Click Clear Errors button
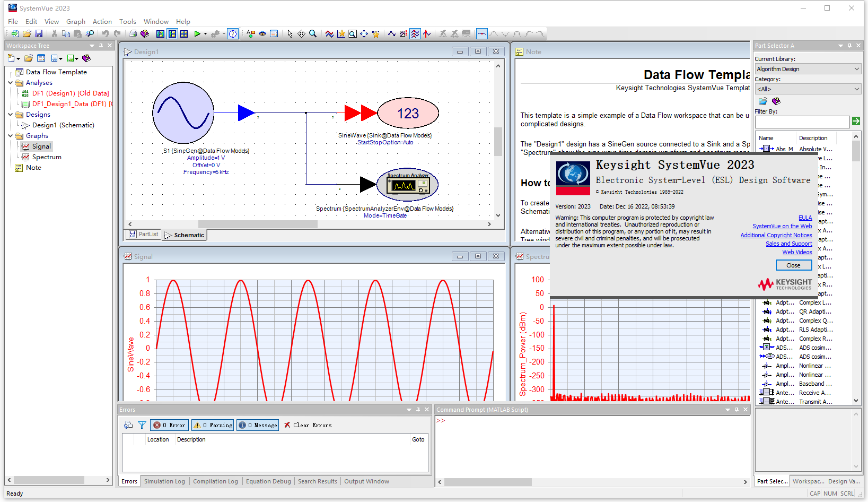The height and width of the screenshot is (502, 868). (308, 425)
